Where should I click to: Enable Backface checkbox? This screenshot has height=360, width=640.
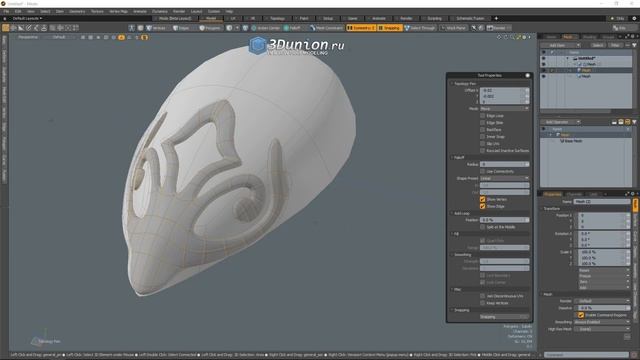tap(482, 130)
